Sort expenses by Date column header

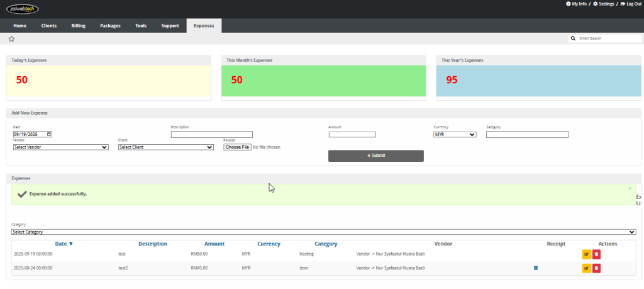(x=64, y=244)
